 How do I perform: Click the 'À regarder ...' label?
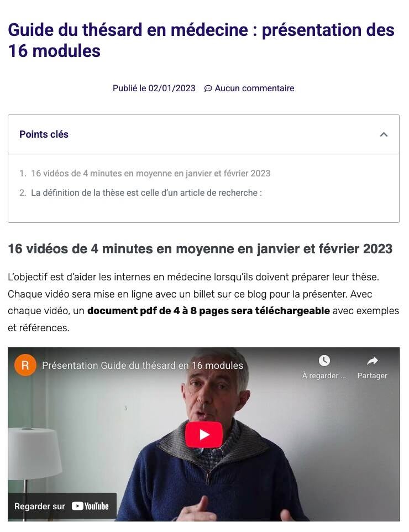324,375
